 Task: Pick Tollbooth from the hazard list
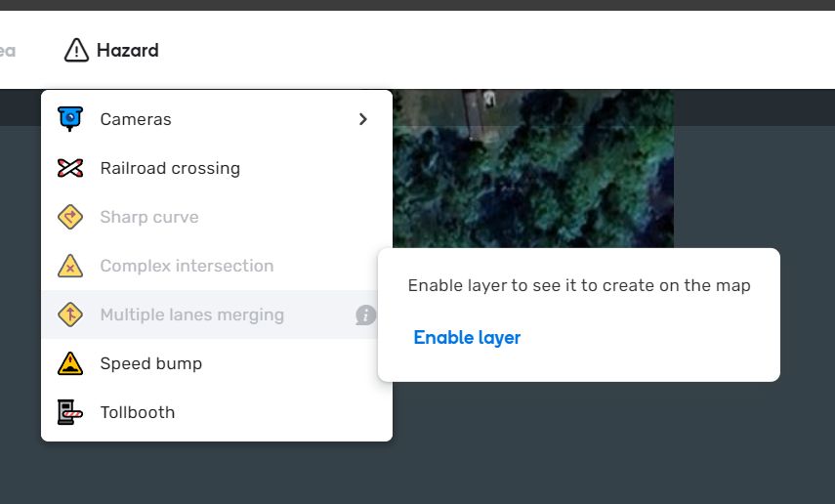(x=138, y=412)
